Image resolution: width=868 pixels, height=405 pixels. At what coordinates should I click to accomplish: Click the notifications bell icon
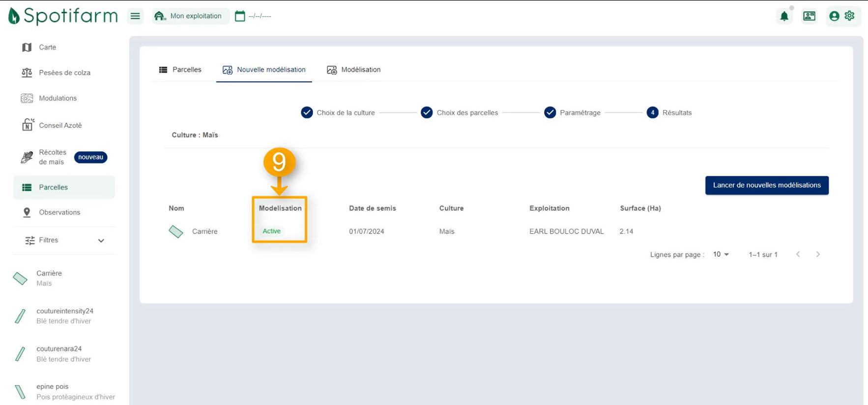tap(784, 16)
